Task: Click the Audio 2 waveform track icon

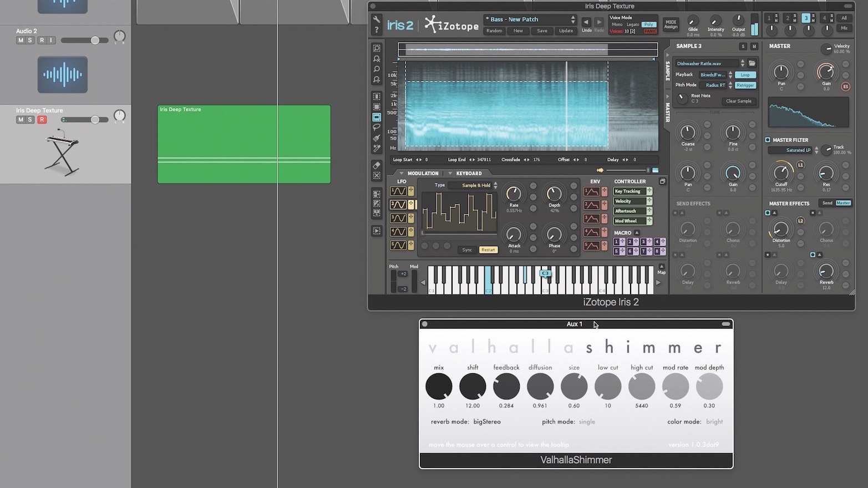Action: click(x=63, y=74)
